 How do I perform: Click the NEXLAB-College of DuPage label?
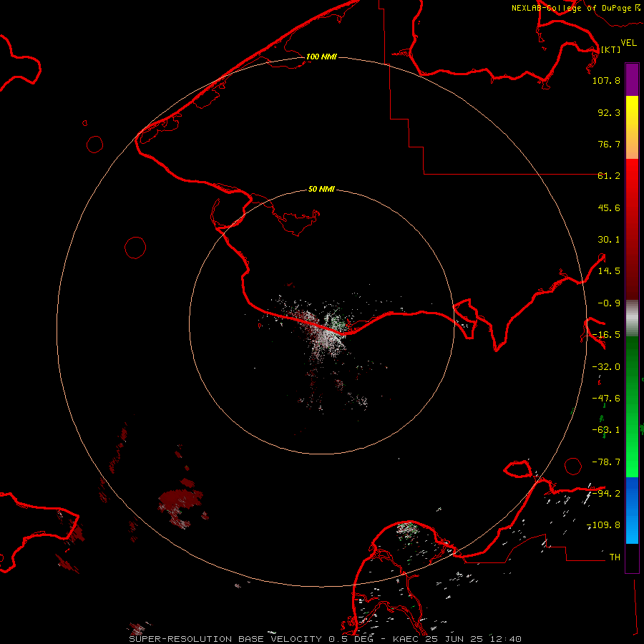pos(575,8)
